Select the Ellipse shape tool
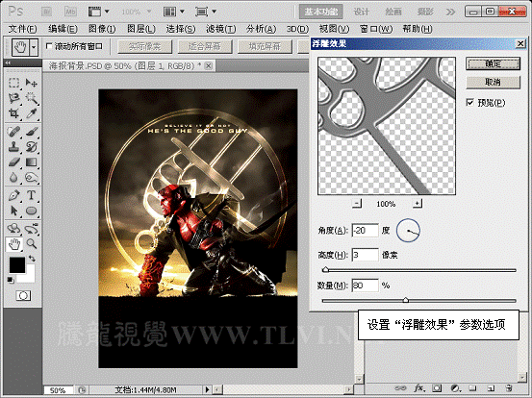Screen dimensions: 532x398 (31, 211)
